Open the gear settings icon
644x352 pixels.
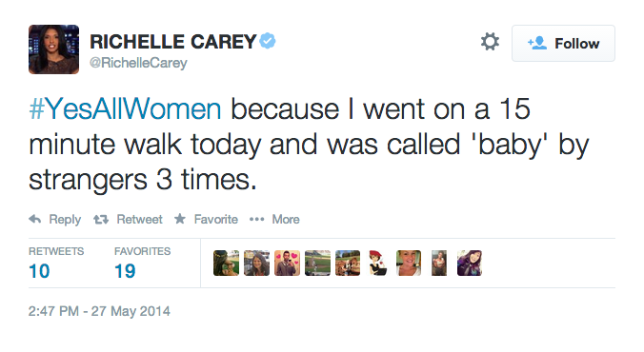coord(490,42)
